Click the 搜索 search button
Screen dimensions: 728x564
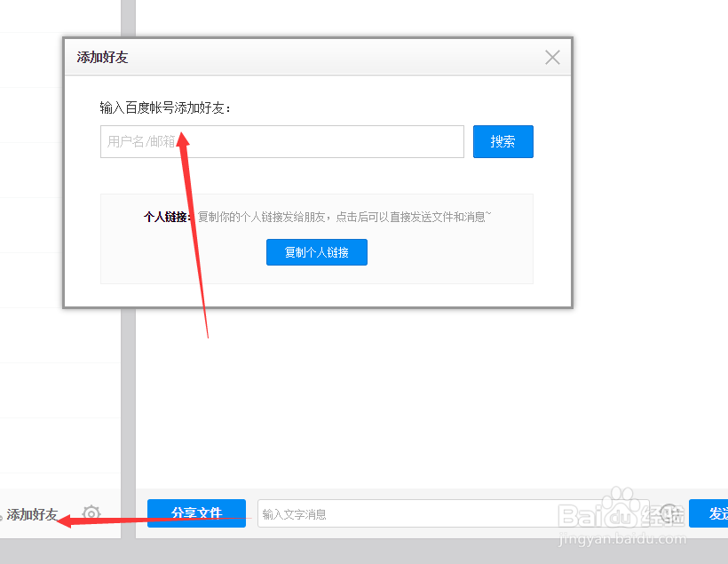click(x=503, y=141)
